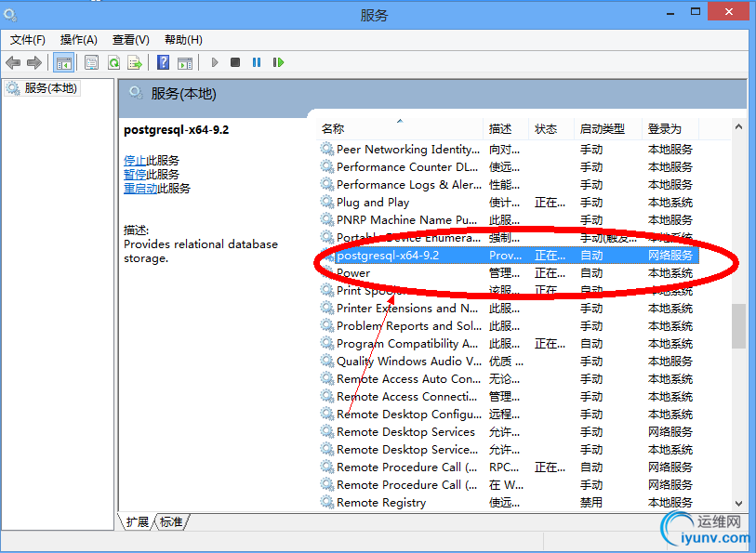756x553 pixels.
Task: Select PNRP Machine Name Pu... service
Action: (509, 220)
